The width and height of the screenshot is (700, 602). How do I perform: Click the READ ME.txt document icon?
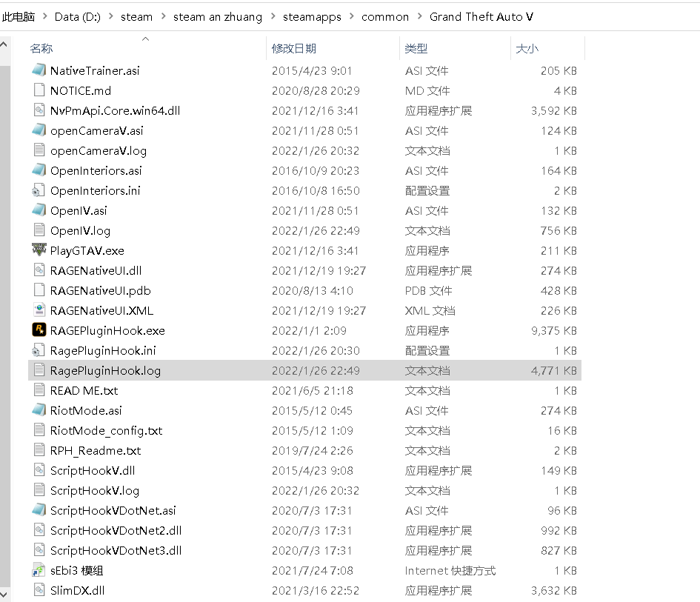pos(39,390)
